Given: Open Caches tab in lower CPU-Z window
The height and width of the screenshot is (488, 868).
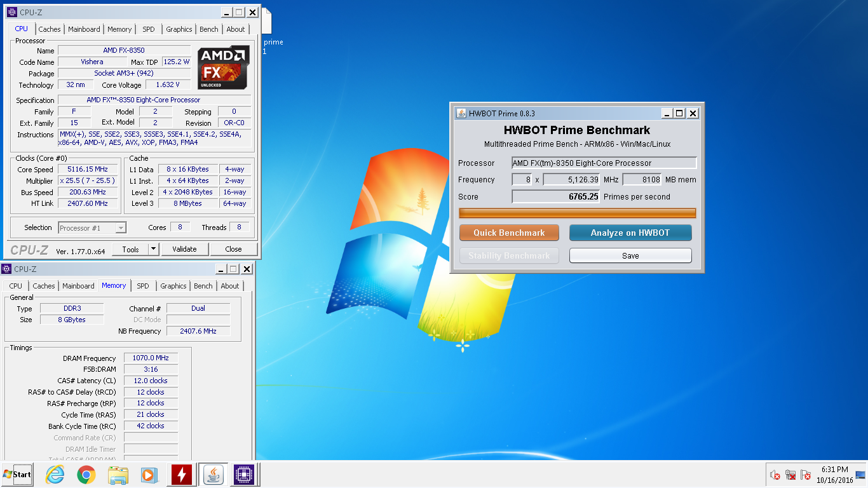Looking at the screenshot, I should [44, 286].
